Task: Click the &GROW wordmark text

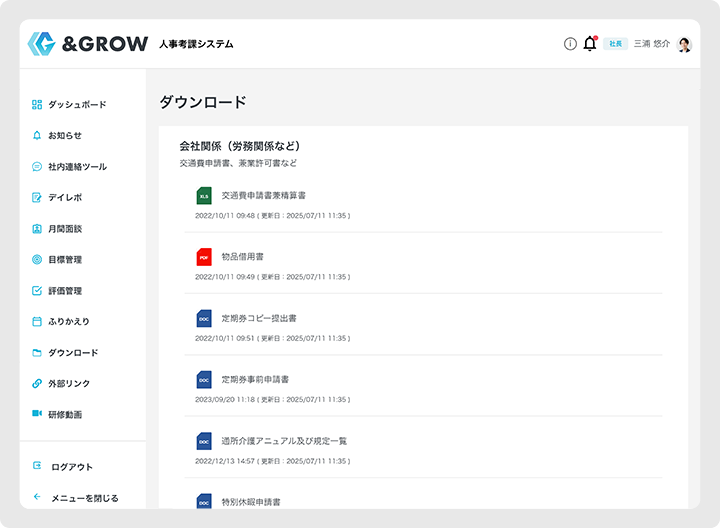Action: pyautogui.click(x=105, y=44)
